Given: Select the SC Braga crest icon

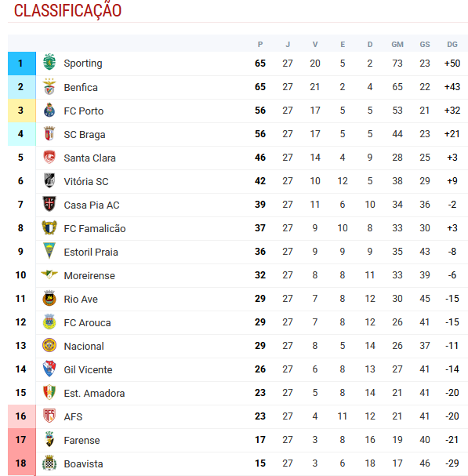Looking at the screenshot, I should coord(49,134).
